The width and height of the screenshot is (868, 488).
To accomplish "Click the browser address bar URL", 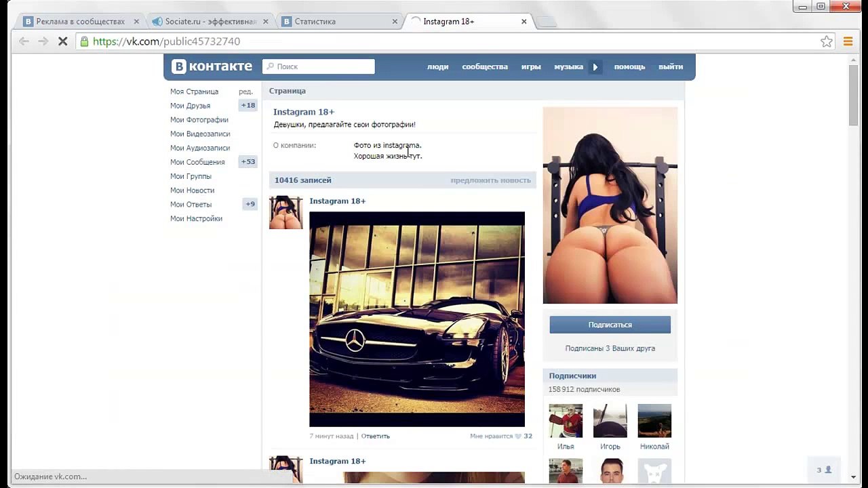I will pyautogui.click(x=167, y=41).
